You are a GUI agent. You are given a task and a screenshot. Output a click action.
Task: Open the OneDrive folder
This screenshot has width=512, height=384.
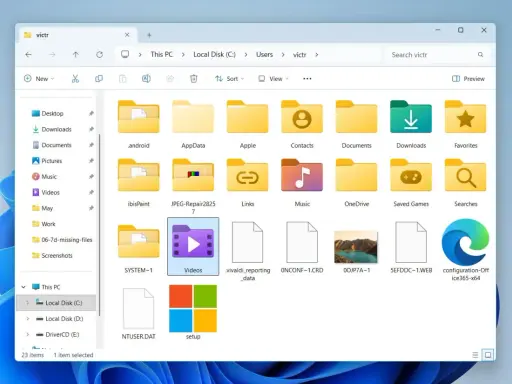point(357,183)
